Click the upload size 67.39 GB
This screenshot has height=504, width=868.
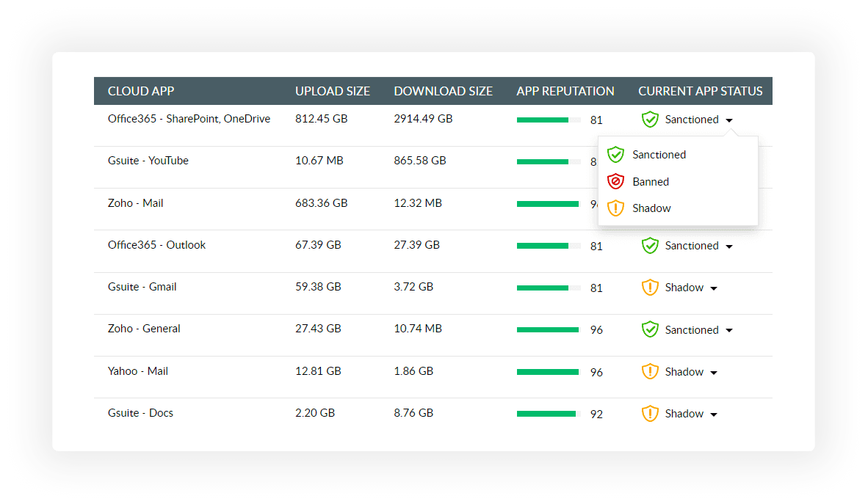[318, 245]
